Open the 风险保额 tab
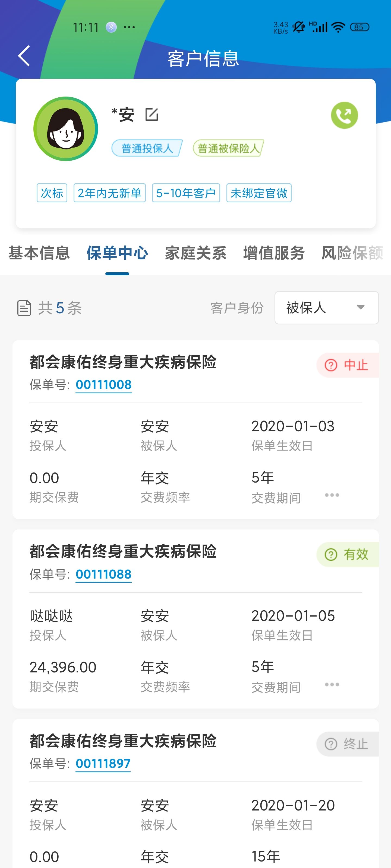The width and height of the screenshot is (391, 868). (352, 253)
